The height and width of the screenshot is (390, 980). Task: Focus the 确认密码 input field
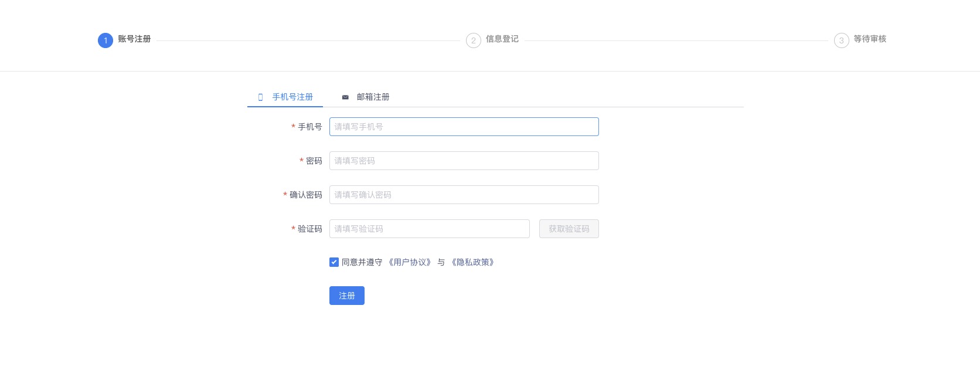click(x=464, y=195)
